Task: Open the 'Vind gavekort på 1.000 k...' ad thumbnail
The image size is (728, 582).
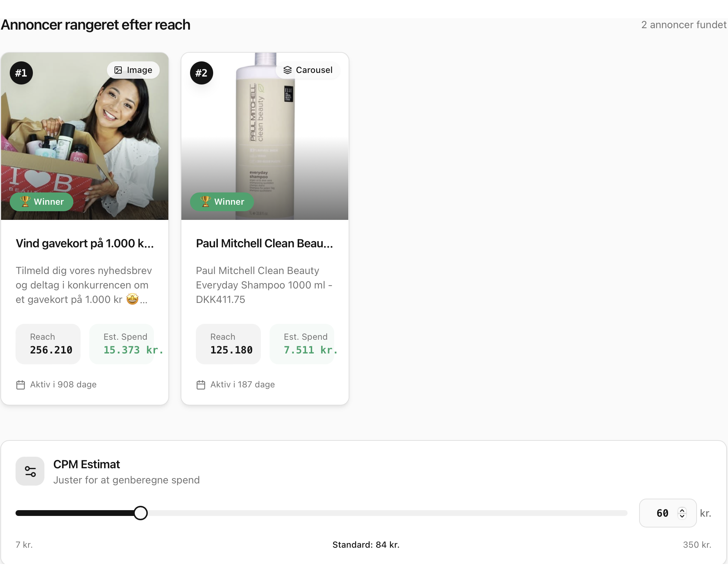Action: click(x=85, y=136)
